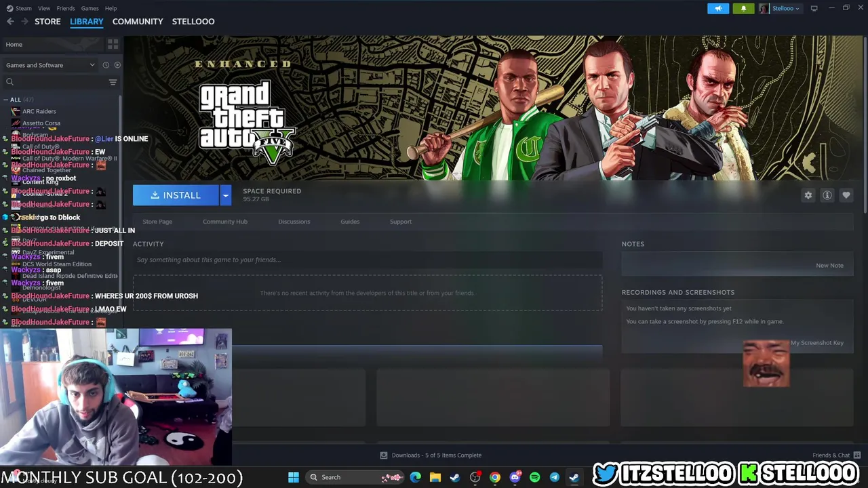Open the Guides link
The image size is (868, 488).
[350, 222]
